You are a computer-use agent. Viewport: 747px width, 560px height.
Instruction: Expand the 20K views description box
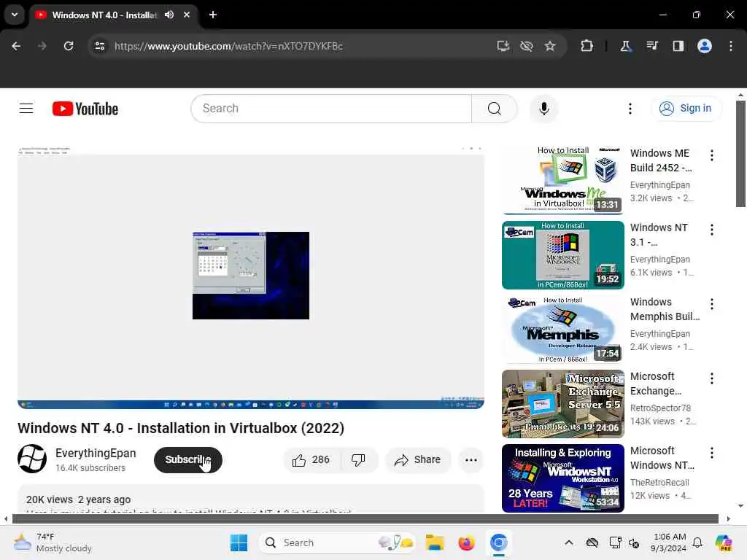[251, 499]
